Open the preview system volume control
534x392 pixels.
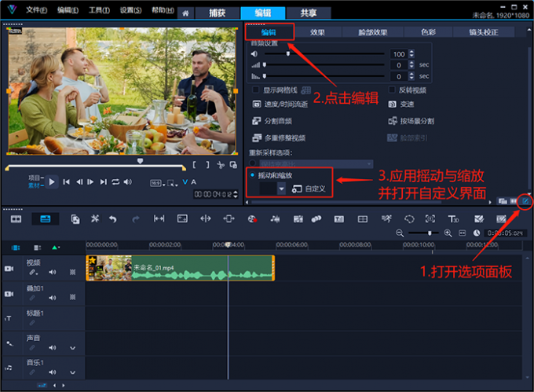pyautogui.click(x=128, y=182)
